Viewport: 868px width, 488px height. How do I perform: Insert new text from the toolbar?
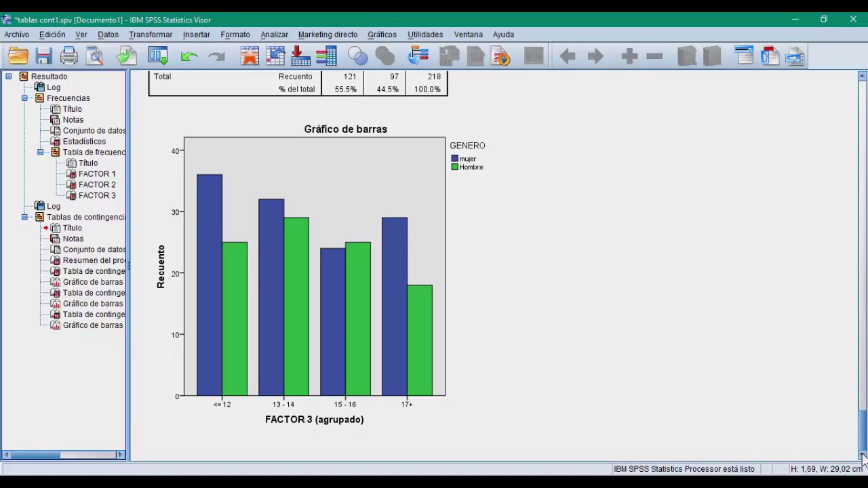pos(795,56)
